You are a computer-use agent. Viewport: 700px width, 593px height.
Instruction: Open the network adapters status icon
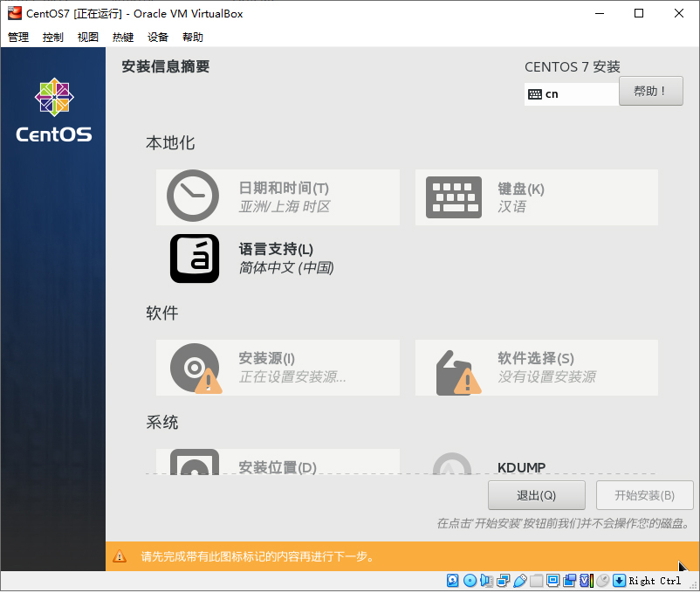pyautogui.click(x=503, y=580)
